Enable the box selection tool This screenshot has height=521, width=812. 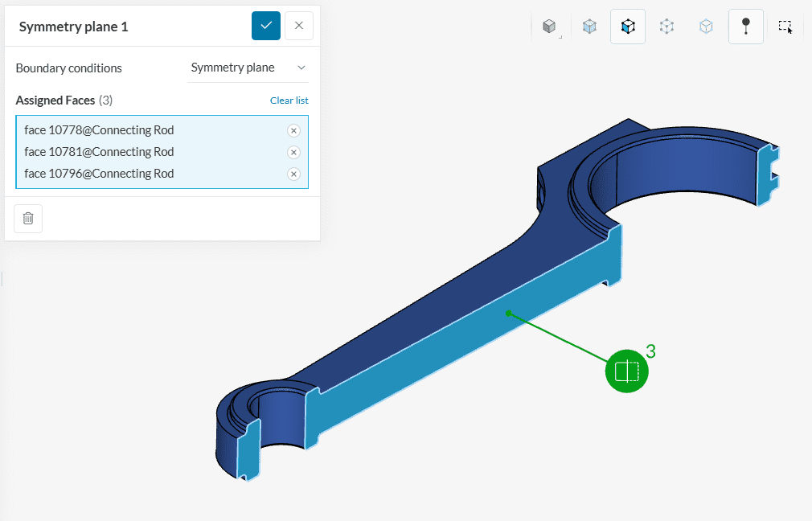[x=785, y=27]
